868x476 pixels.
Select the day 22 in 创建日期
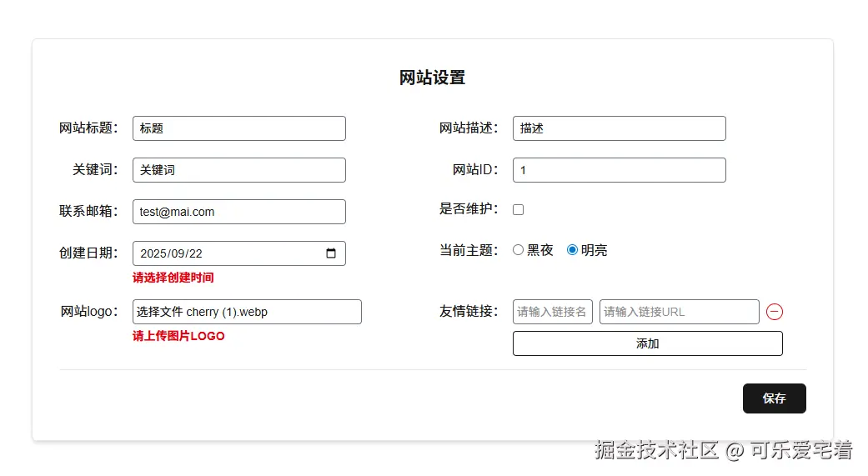[x=195, y=253]
